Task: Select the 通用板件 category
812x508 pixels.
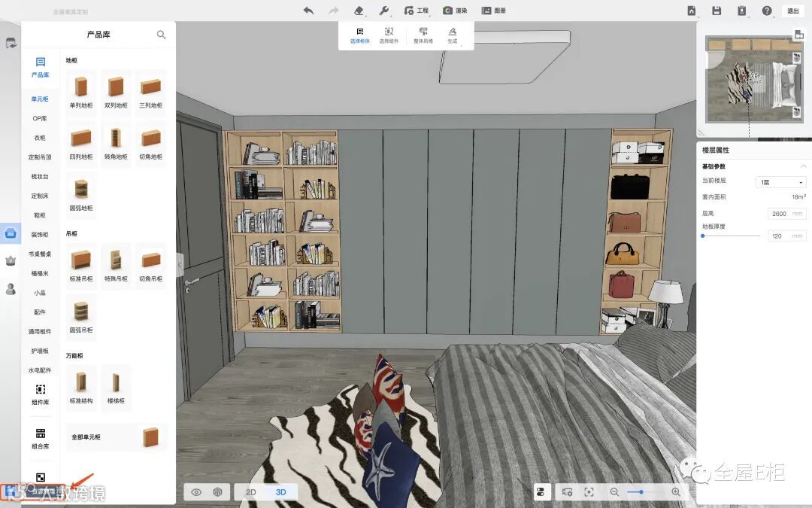Action: [x=40, y=332]
